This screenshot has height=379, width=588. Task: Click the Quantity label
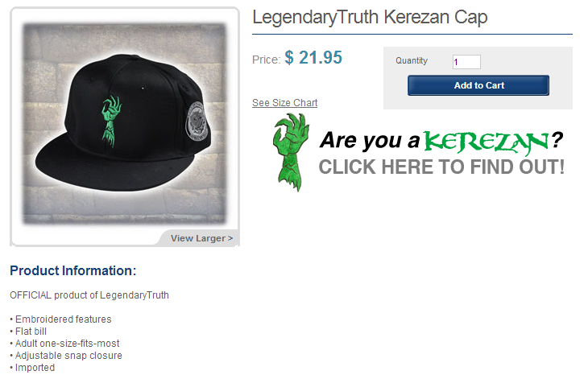412,60
